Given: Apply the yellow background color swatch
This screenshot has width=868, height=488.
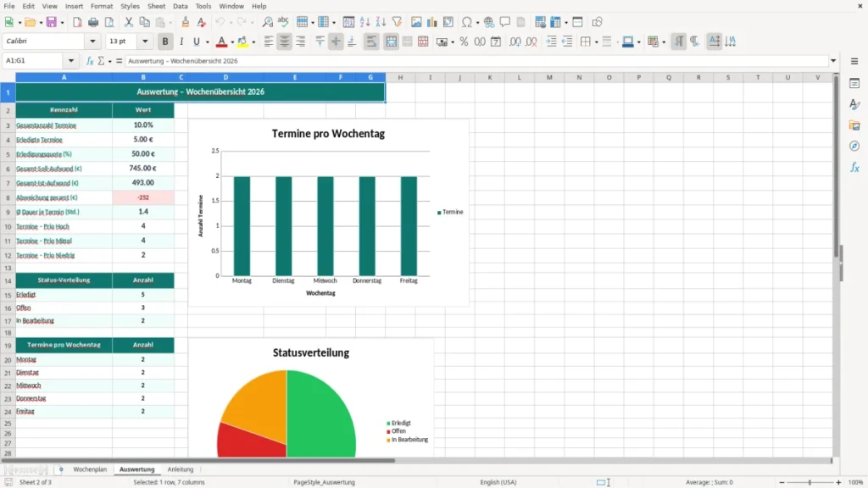Looking at the screenshot, I should click(x=242, y=42).
